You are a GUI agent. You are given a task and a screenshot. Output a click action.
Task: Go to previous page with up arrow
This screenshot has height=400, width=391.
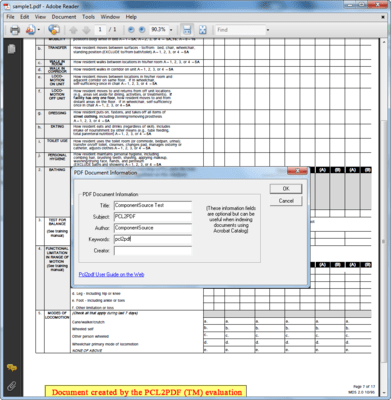73,30
